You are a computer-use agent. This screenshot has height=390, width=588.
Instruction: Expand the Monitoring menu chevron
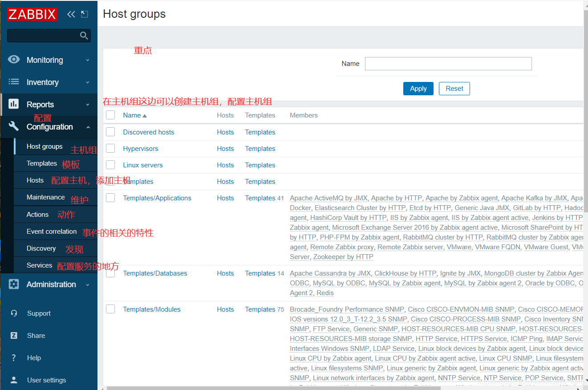(x=88, y=60)
